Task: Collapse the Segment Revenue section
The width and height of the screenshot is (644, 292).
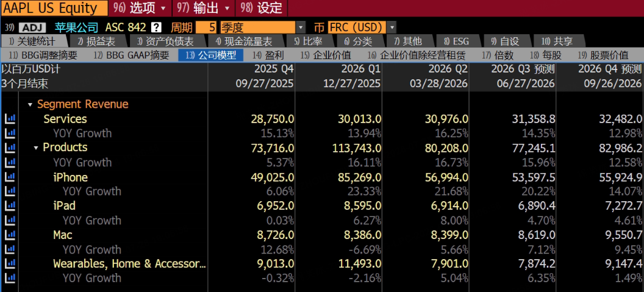Action: pyautogui.click(x=30, y=105)
